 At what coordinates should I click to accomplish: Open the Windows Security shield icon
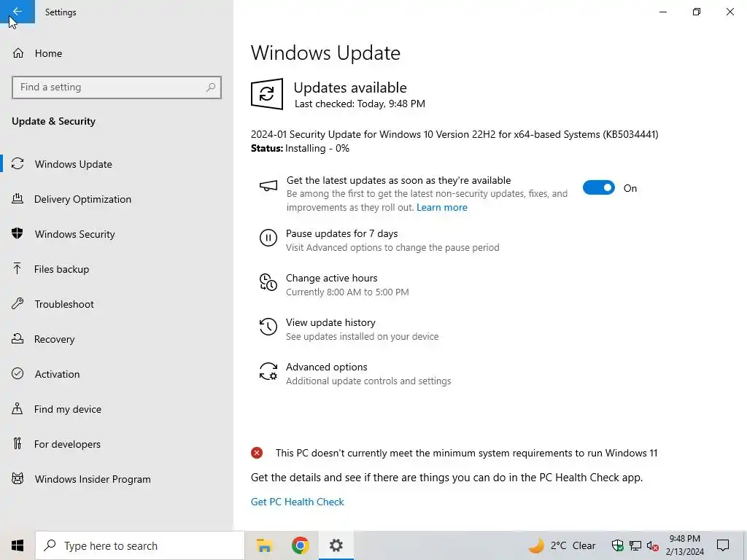click(x=18, y=234)
